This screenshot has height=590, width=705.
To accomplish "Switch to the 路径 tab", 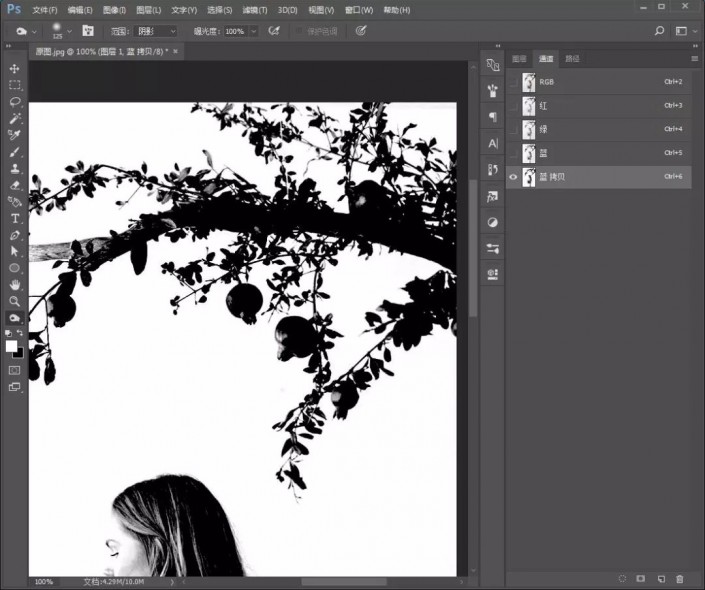I will (x=572, y=58).
